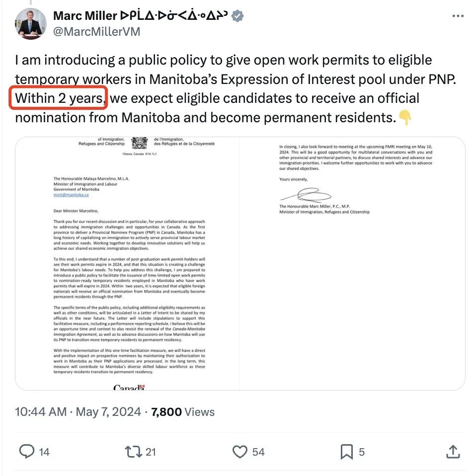Viewport: 475px width, 476px height.
Task: Open the @MarcMillerVM handle
Action: [x=97, y=32]
